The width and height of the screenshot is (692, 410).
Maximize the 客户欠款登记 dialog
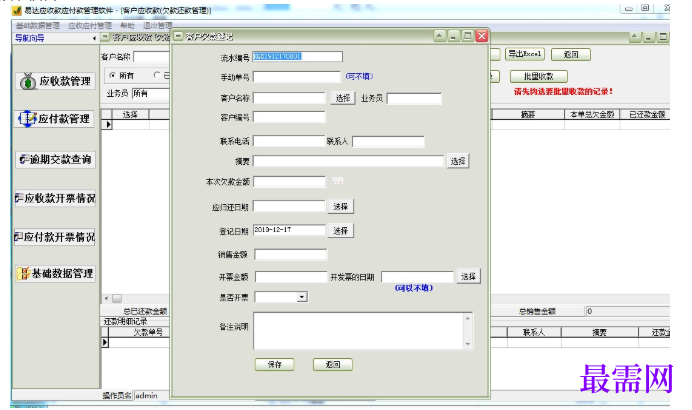468,36
